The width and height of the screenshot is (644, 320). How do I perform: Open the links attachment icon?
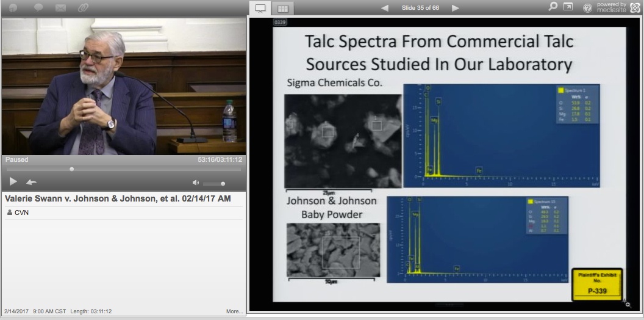click(82, 8)
